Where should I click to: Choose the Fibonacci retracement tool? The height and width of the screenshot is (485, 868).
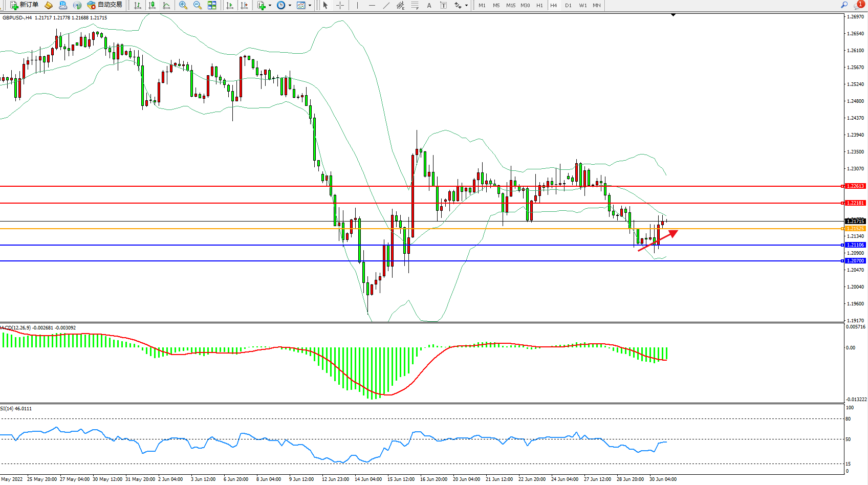click(415, 5)
